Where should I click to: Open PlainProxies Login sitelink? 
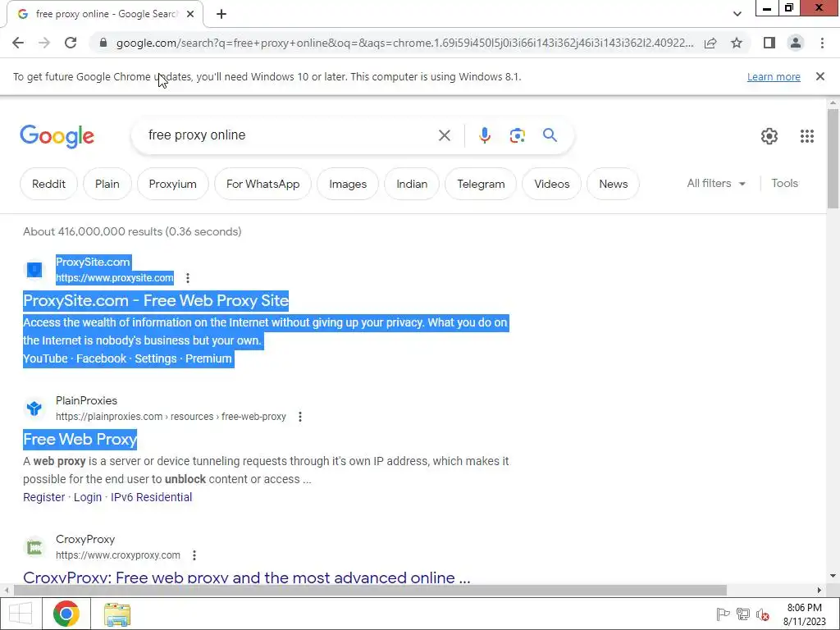(x=87, y=497)
